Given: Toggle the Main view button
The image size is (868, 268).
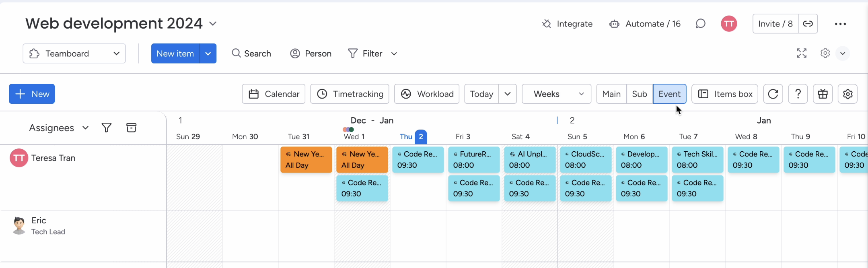Looking at the screenshot, I should 611,94.
